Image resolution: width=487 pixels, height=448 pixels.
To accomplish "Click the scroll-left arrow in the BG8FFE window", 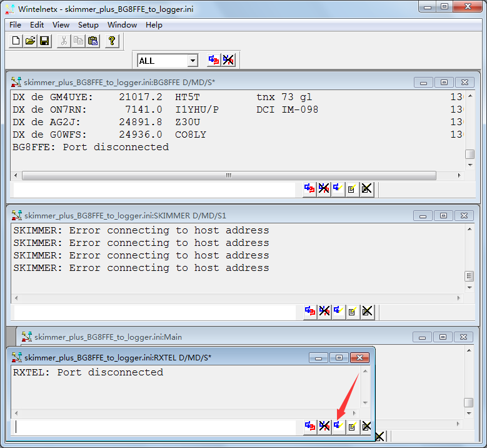I will [x=16, y=175].
